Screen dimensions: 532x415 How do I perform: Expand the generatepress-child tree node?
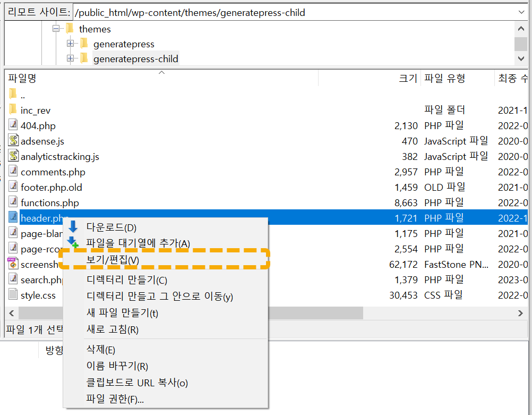[x=70, y=59]
